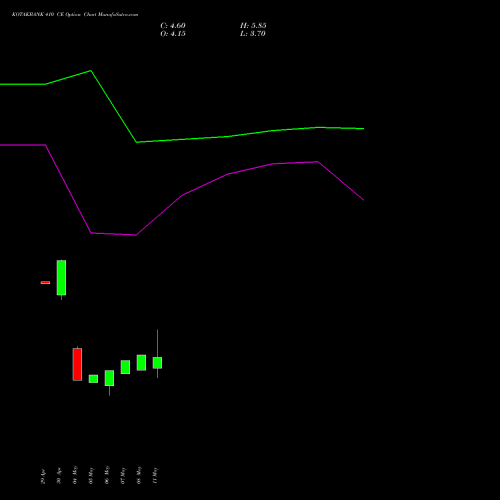Select the 29 Apr date label
500x500 pixels.
click(43, 477)
